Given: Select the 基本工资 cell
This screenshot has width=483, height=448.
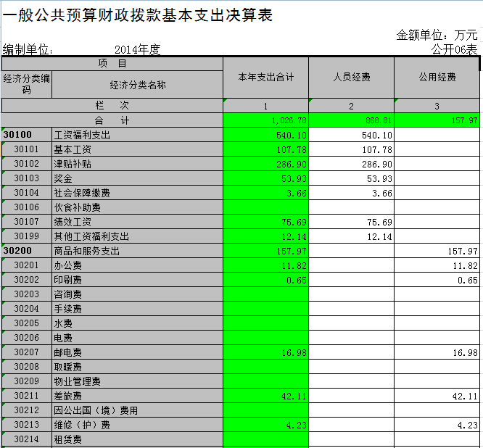Looking at the screenshot, I should [137, 149].
